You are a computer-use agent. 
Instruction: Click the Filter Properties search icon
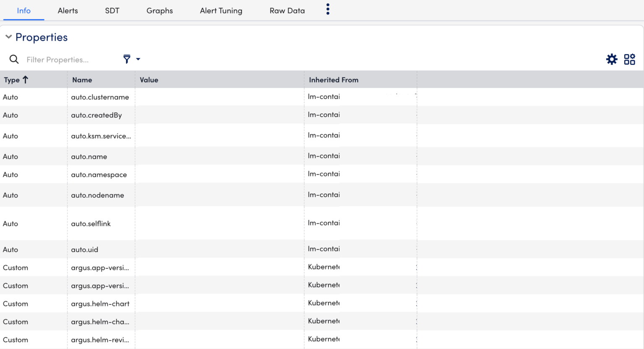(14, 59)
